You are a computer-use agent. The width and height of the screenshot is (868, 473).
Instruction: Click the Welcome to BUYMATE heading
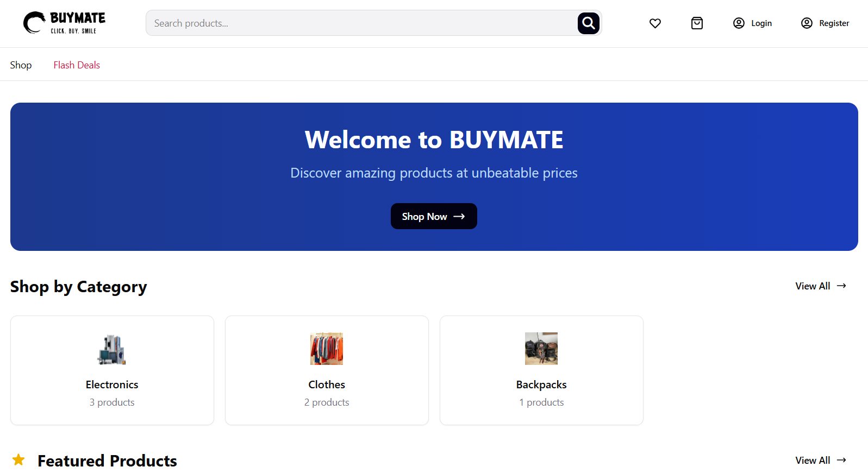434,140
